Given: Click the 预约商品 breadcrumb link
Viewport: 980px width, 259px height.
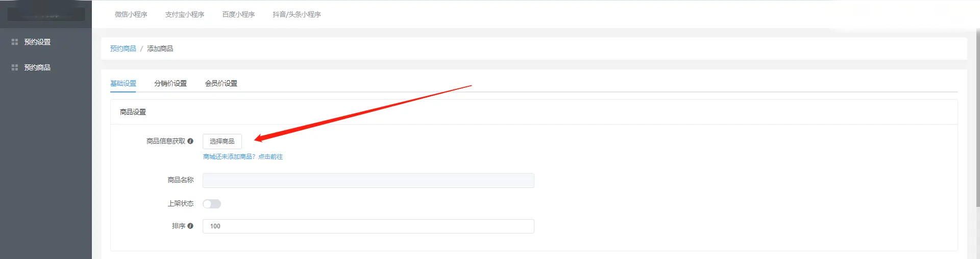Looking at the screenshot, I should [123, 49].
